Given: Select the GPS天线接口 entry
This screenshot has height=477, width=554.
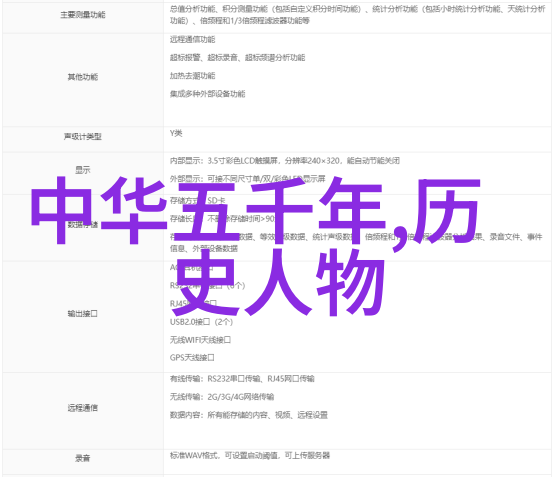Looking at the screenshot, I should [x=192, y=358].
